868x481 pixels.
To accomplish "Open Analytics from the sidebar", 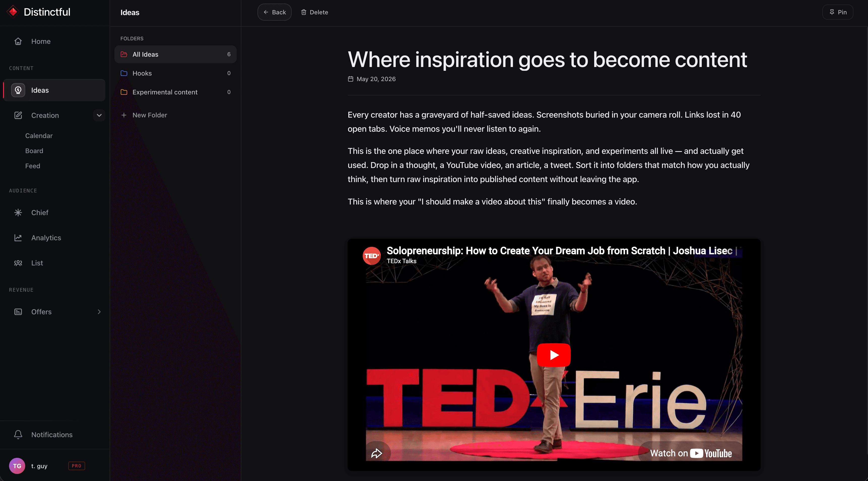I will click(54, 238).
